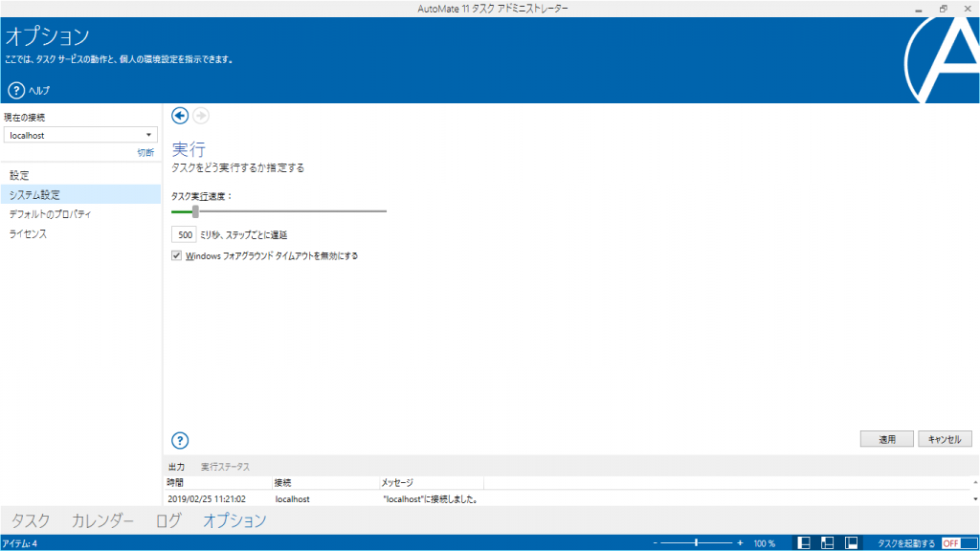This screenshot has height=551, width=980.
Task: Click the アイテム: 4 status text
Action: tap(19, 543)
